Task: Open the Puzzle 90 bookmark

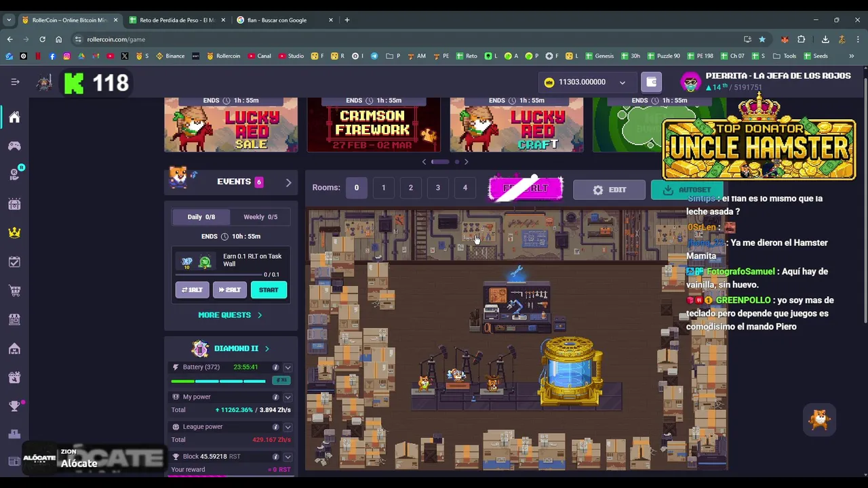Action: [x=663, y=56]
